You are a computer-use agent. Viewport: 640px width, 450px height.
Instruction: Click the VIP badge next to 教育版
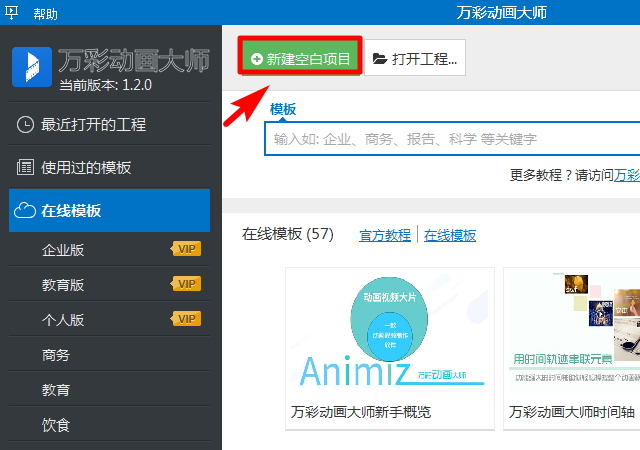(x=186, y=284)
